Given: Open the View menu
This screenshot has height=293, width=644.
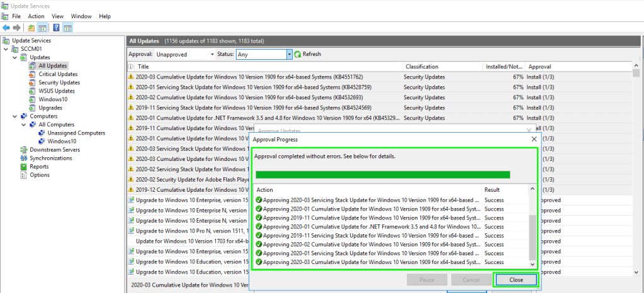Looking at the screenshot, I should coord(57,16).
